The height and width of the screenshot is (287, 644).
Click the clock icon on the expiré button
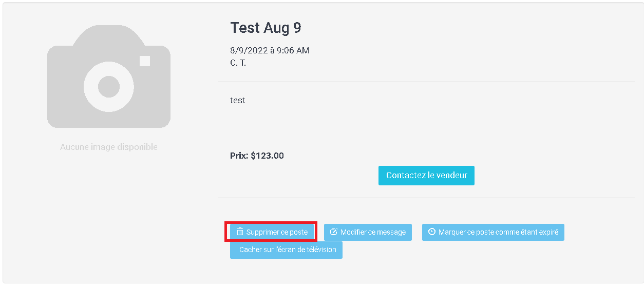[432, 232]
